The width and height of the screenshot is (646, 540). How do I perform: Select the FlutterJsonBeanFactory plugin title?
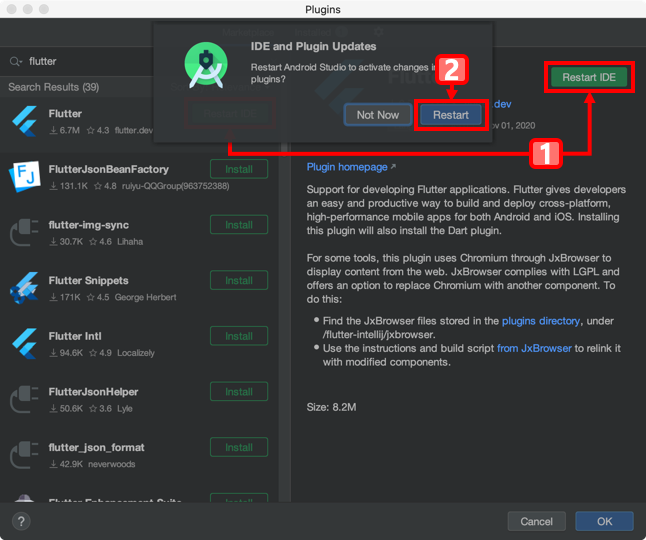pyautogui.click(x=109, y=169)
